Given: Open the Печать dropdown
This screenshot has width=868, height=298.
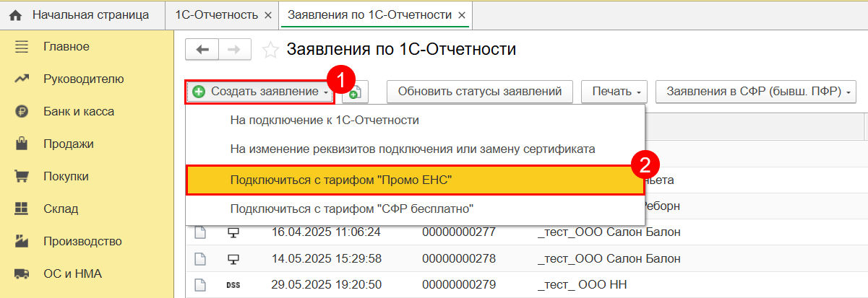Looking at the screenshot, I should [614, 92].
